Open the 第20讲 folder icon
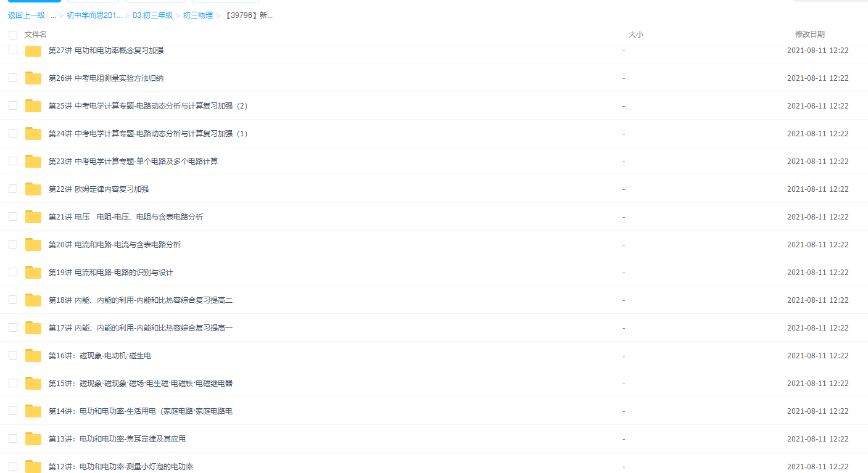 tap(33, 245)
